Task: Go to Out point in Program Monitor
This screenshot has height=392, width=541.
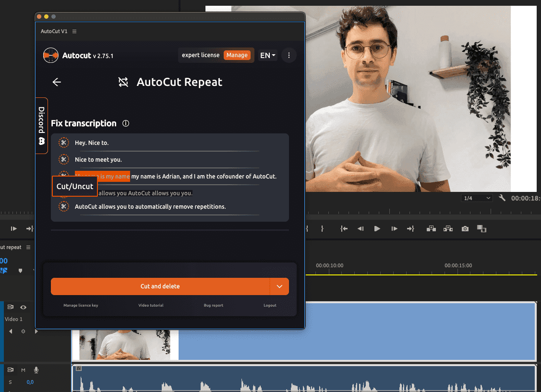Action: [410, 228]
